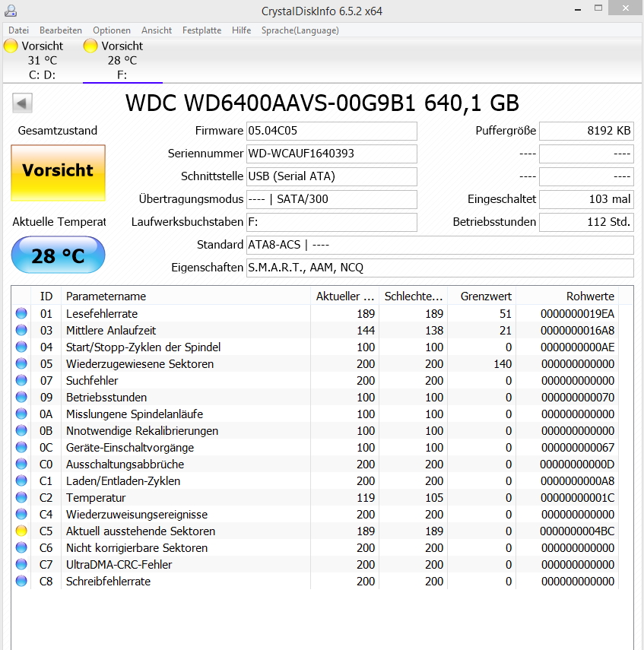Image resolution: width=644 pixels, height=650 pixels.
Task: Select the C: D: drive tab with 31 °C
Action: tap(43, 60)
